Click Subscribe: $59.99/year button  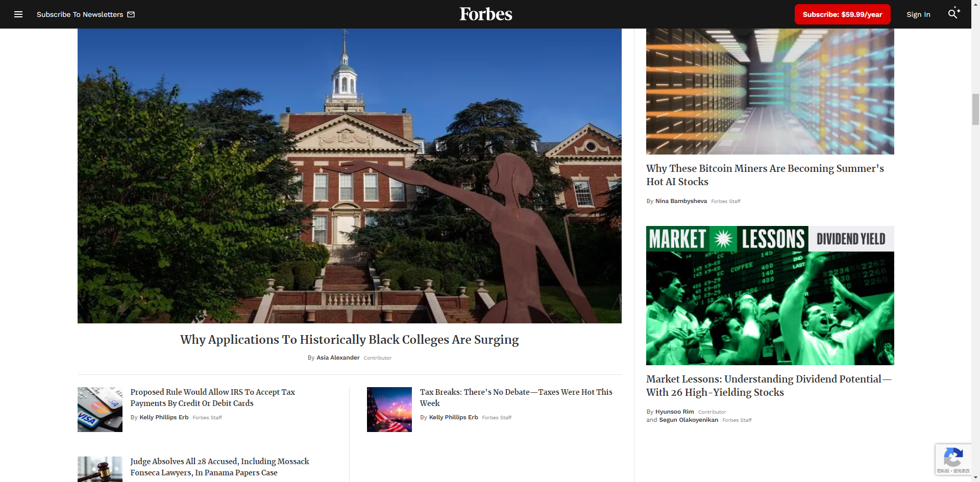coord(842,14)
